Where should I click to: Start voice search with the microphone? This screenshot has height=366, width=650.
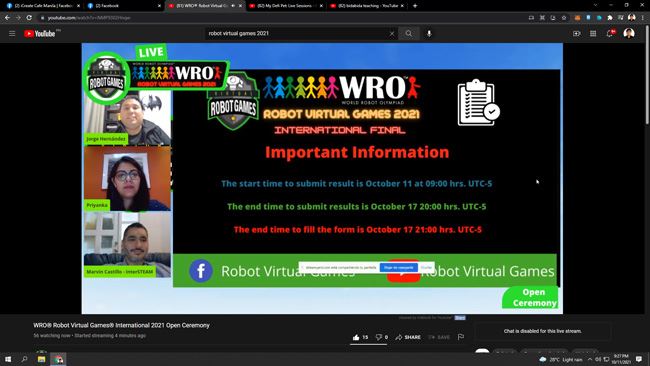coord(429,34)
